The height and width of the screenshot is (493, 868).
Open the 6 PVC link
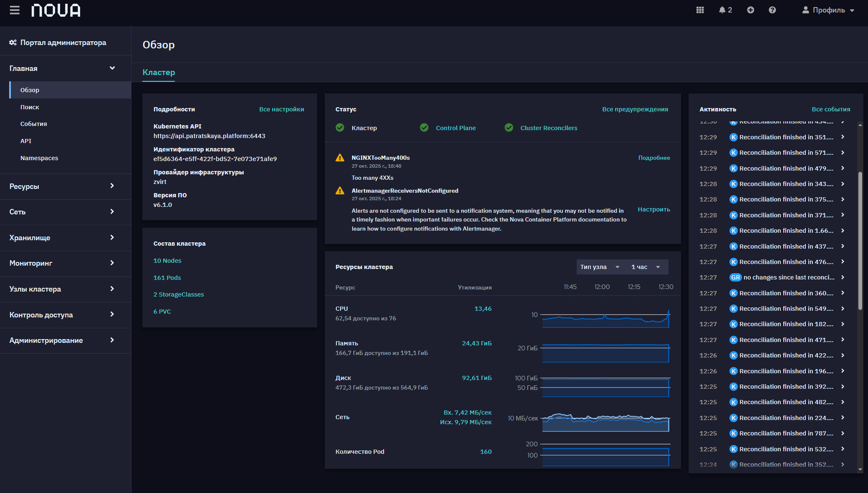[162, 312]
